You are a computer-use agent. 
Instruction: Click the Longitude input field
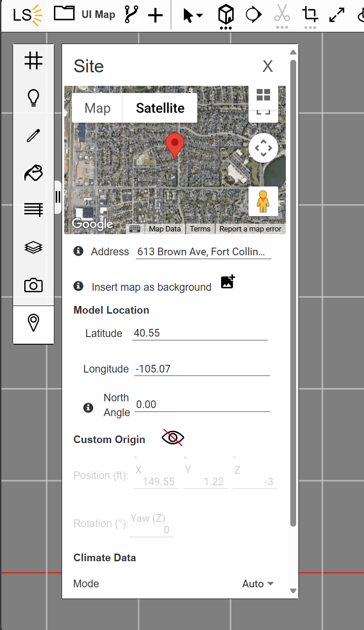[202, 369]
